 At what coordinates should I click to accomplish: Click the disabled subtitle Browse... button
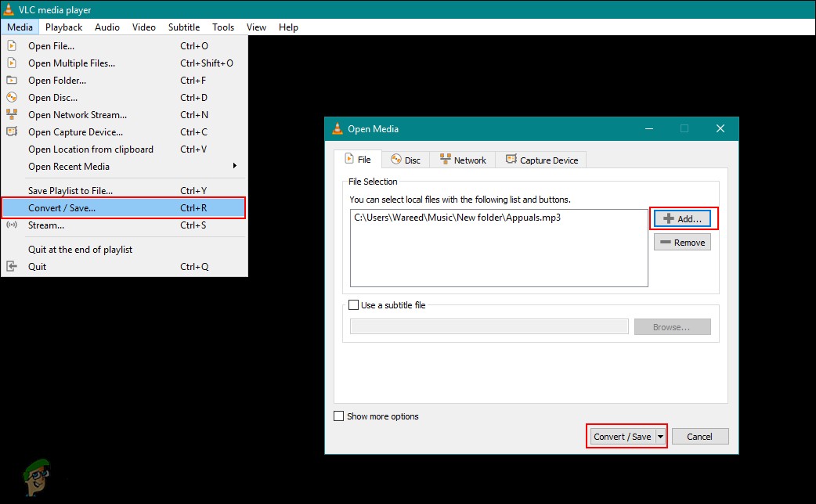coord(673,326)
